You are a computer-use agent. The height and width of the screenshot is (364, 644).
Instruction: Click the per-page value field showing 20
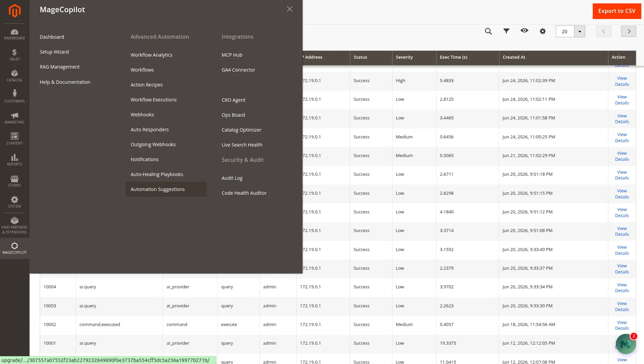pos(565,32)
